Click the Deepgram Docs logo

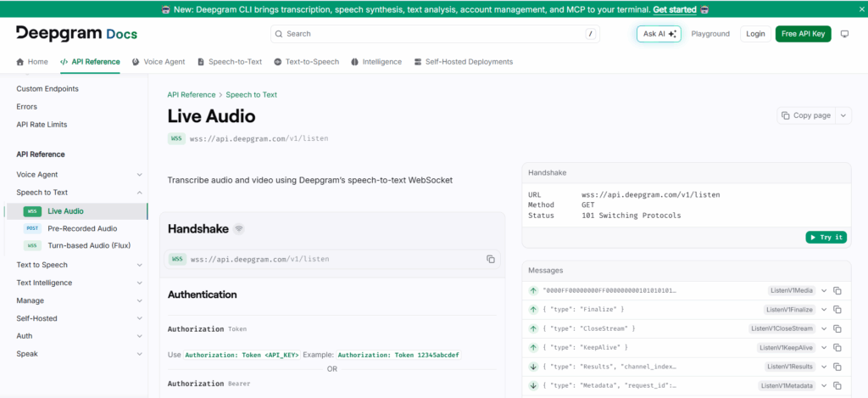point(76,33)
